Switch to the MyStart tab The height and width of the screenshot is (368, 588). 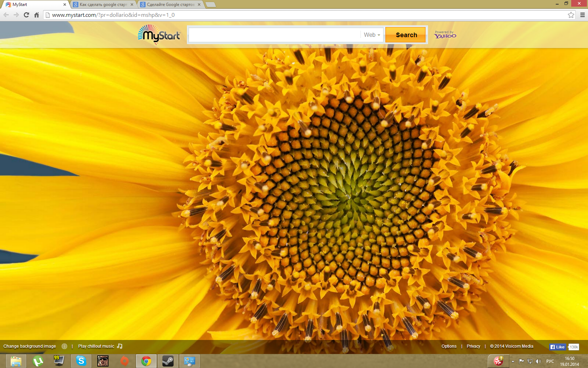35,5
